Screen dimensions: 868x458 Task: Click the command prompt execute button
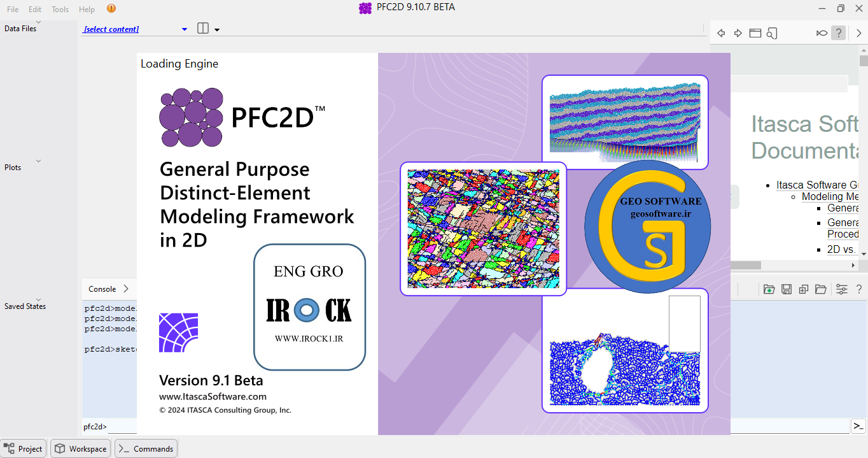[x=858, y=426]
